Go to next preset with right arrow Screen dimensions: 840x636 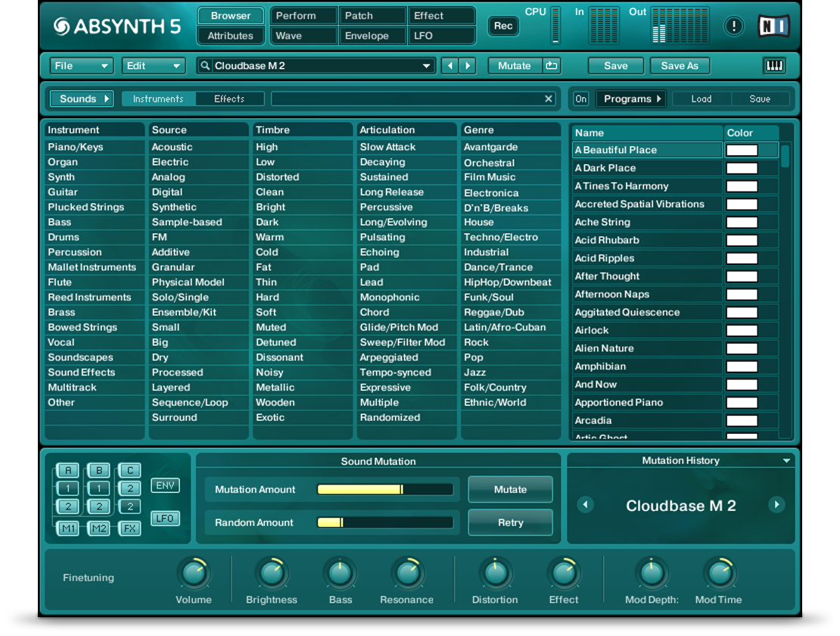click(x=468, y=66)
